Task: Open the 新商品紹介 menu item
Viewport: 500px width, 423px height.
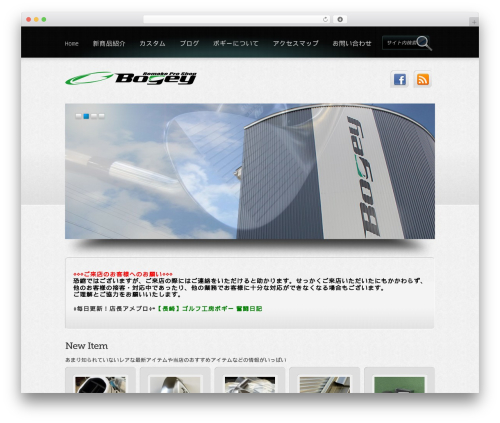Action: tap(109, 43)
